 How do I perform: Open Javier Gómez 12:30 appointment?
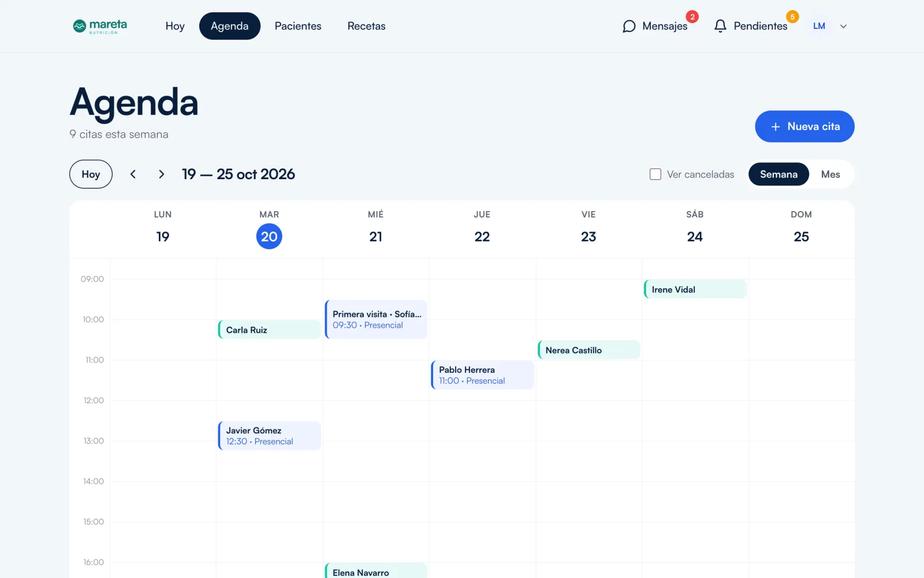269,435
